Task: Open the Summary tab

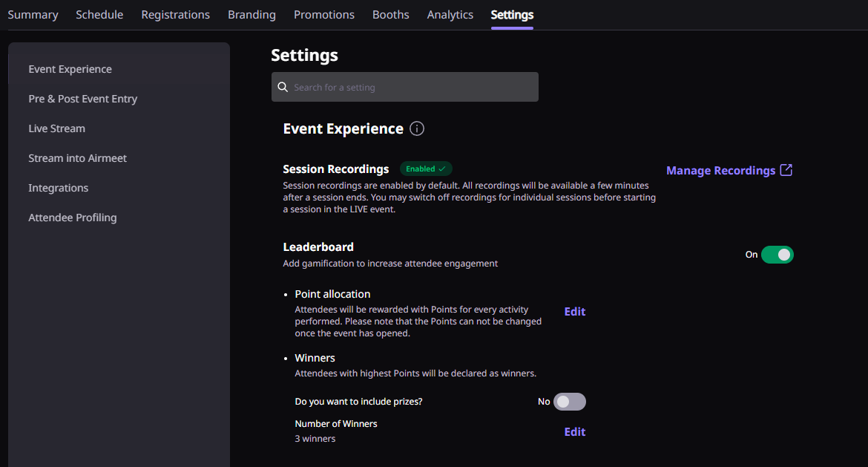Action: coord(33,15)
